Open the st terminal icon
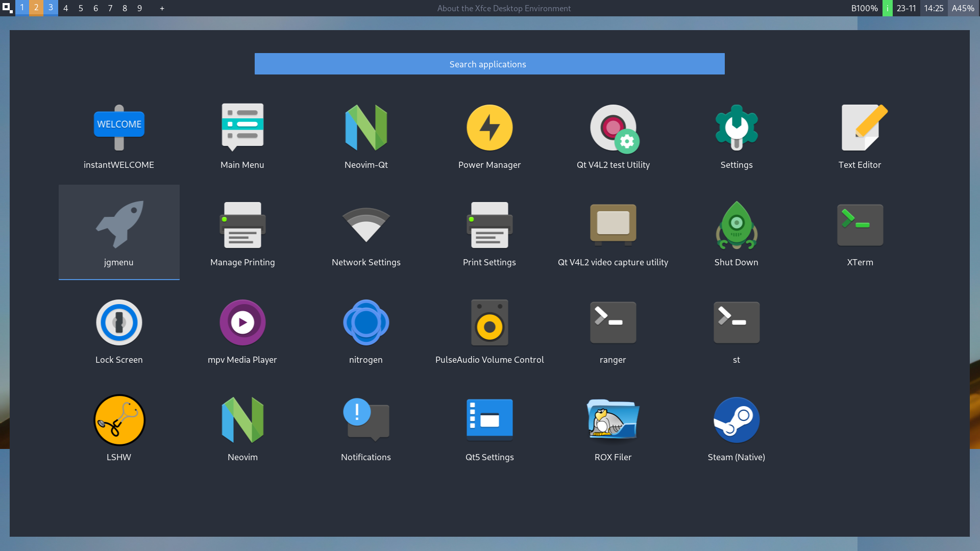The width and height of the screenshot is (980, 551). pos(737,322)
